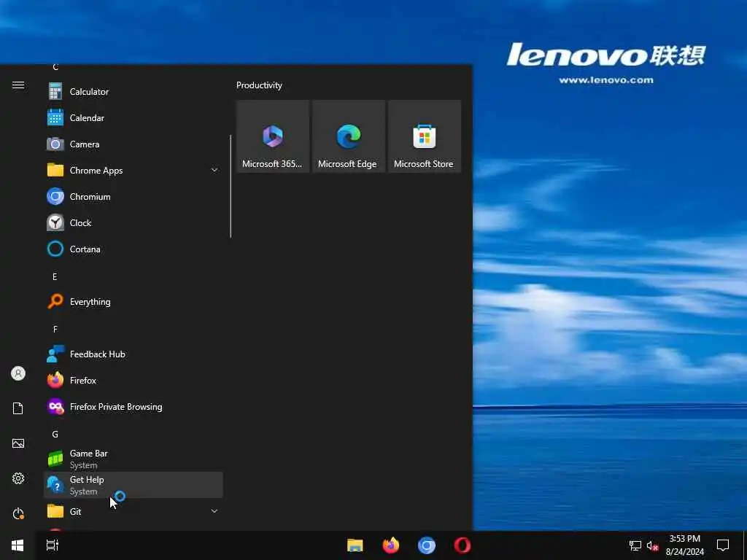Image resolution: width=747 pixels, height=560 pixels.
Task: Open Feedback Hub
Action: pyautogui.click(x=133, y=354)
